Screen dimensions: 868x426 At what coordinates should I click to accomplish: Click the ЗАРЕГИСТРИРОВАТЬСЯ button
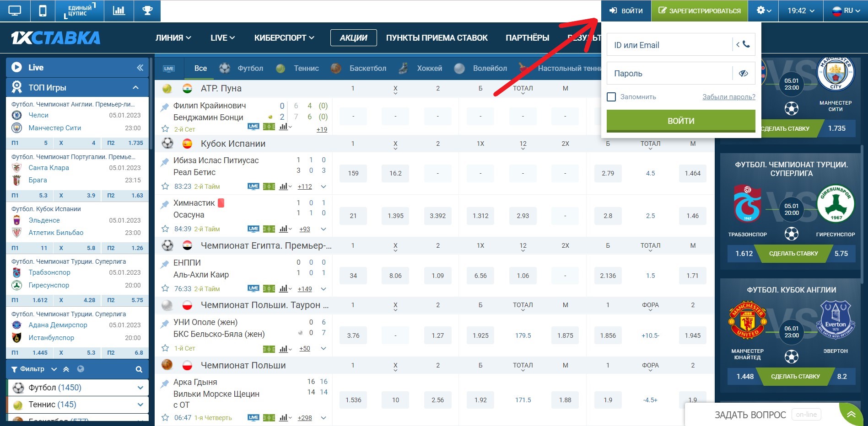pos(699,11)
